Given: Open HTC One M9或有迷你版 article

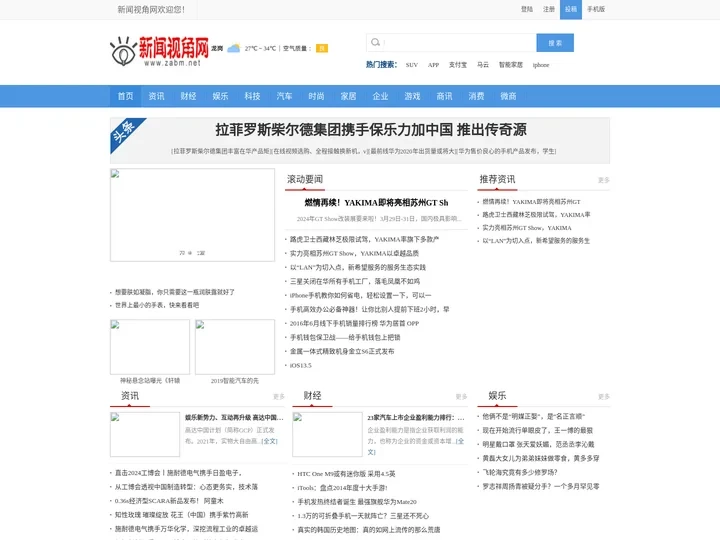Looking at the screenshot, I should tap(346, 474).
